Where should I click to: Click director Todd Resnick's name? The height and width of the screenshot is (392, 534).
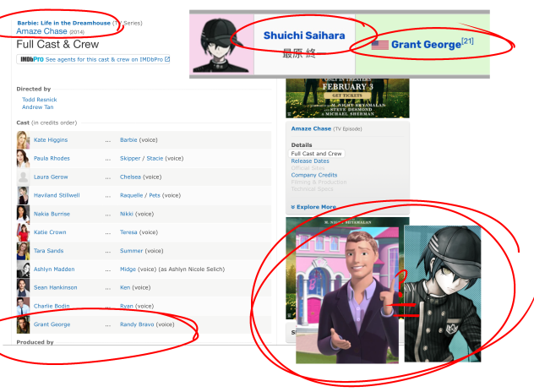41,100
